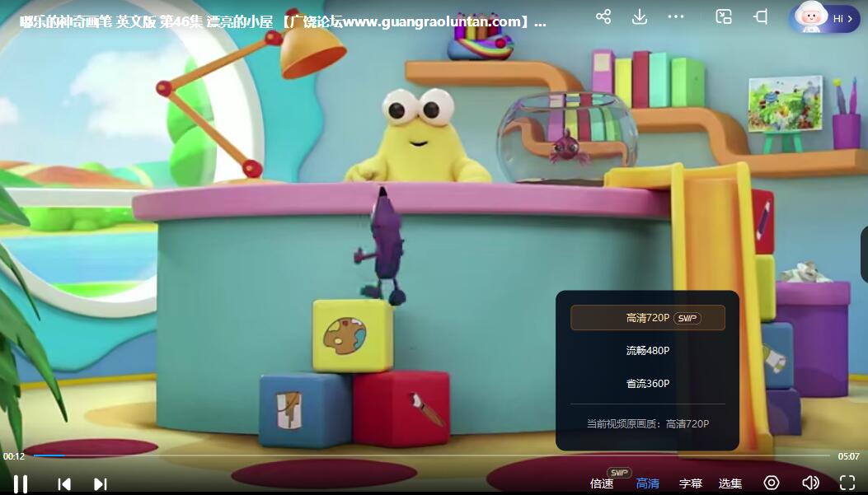The height and width of the screenshot is (495, 868).
Task: Skip to the next episode
Action: [x=101, y=484]
